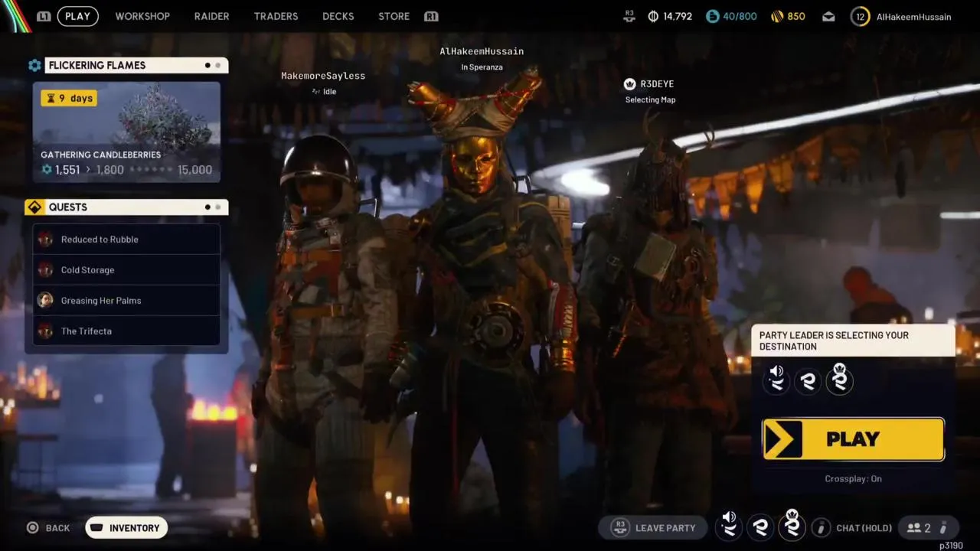
Task: Click the microphone icon beside CHAT (HOLD)
Action: 821,528
